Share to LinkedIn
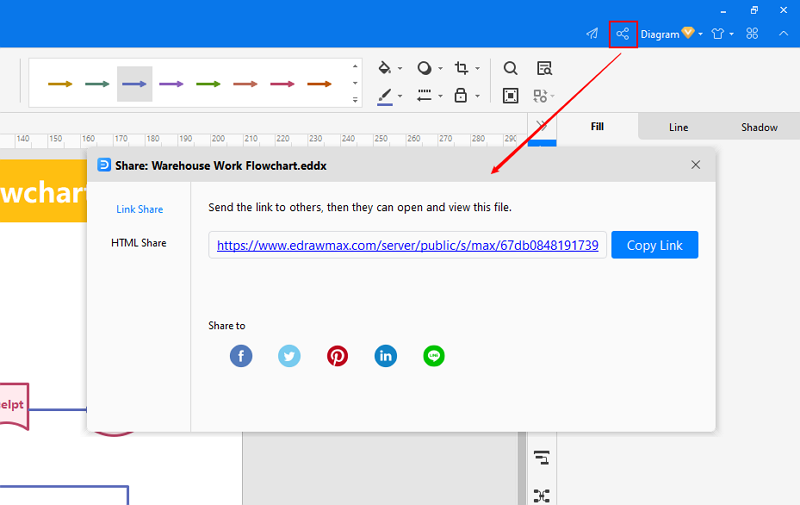 [386, 356]
